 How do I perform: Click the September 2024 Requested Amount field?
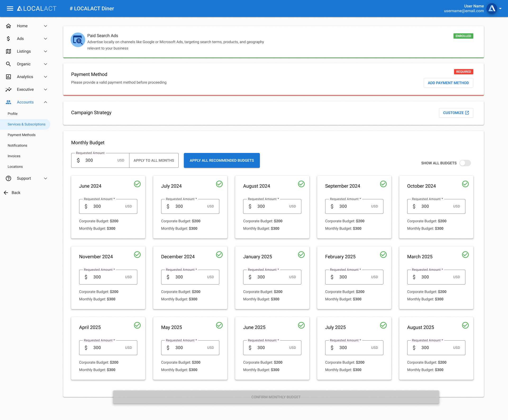pos(354,206)
